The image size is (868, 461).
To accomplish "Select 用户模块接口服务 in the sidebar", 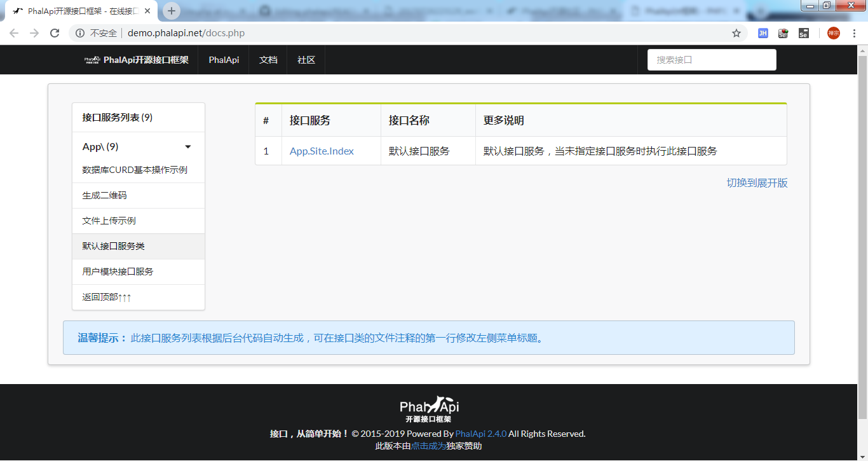I will pyautogui.click(x=139, y=272).
